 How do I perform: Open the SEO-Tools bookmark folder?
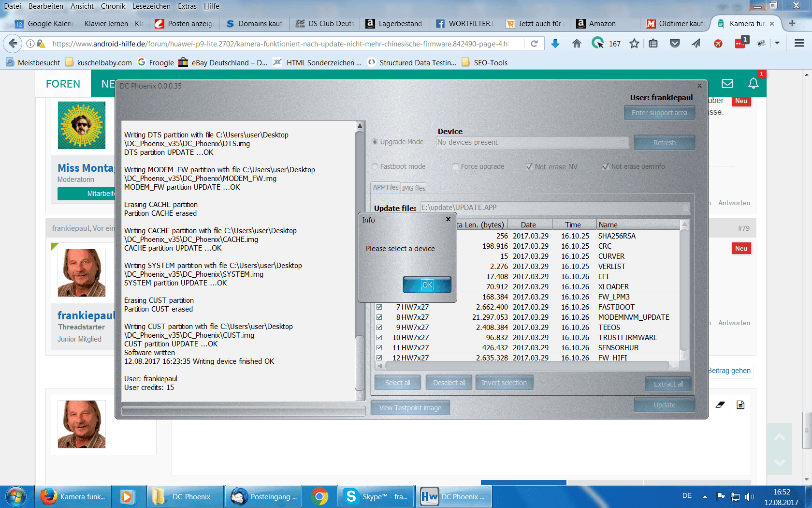click(484, 62)
